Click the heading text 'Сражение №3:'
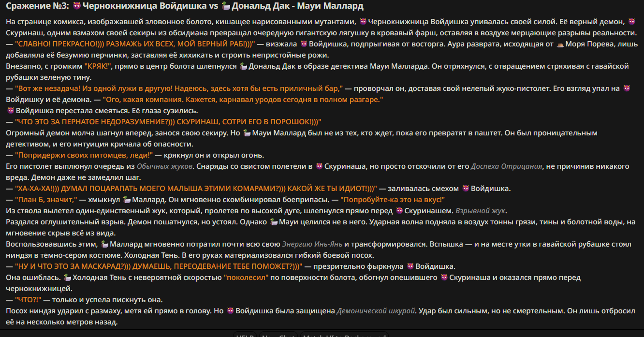Screen dimensions: 644x337 click(x=37, y=7)
